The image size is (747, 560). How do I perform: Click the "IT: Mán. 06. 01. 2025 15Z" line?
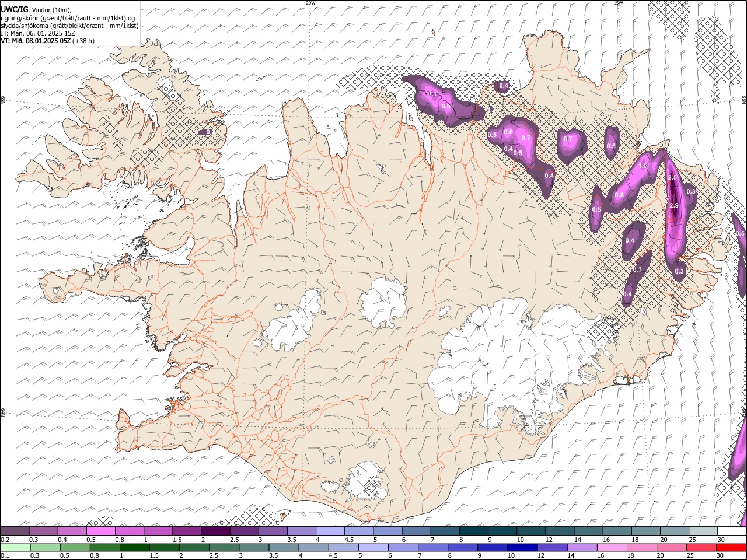[x=38, y=33]
